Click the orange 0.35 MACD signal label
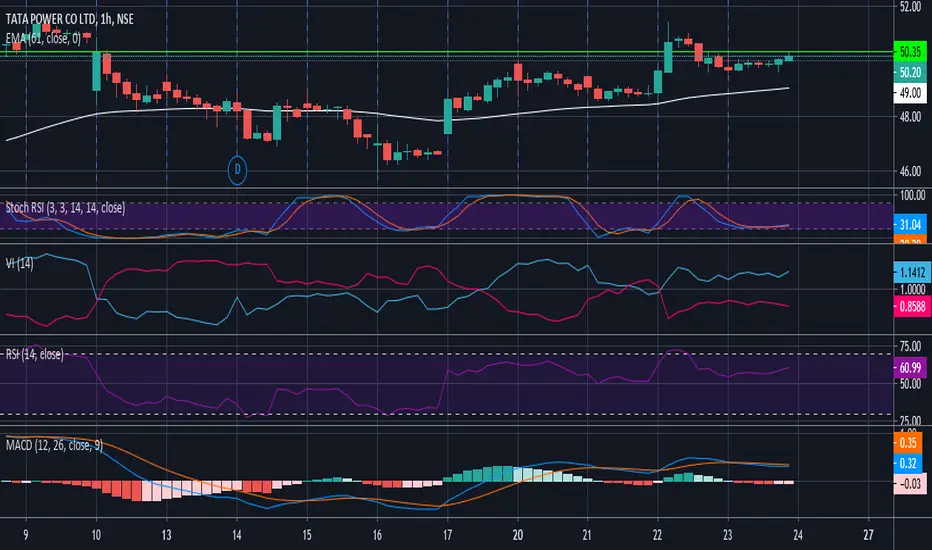The width and height of the screenshot is (932, 550). 908,444
